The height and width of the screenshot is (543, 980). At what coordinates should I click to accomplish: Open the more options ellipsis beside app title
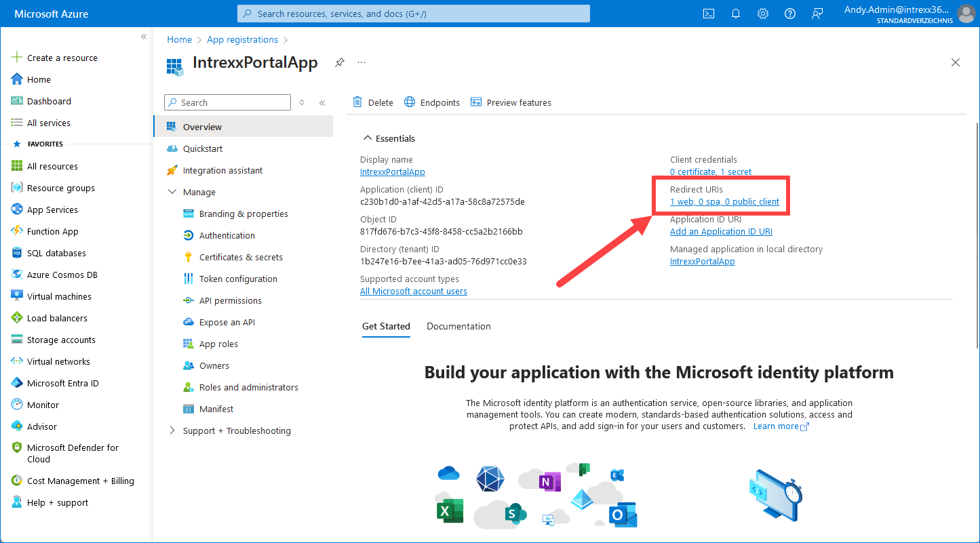[361, 62]
